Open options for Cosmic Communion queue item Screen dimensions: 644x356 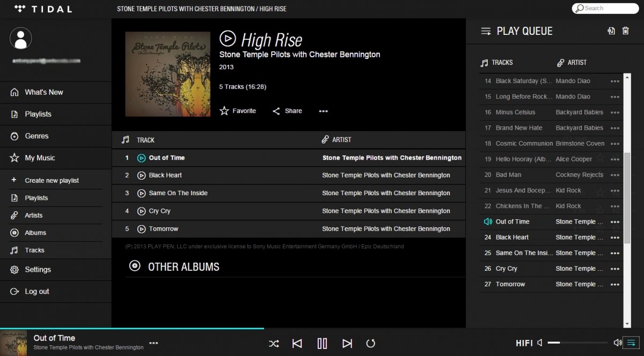coord(615,144)
